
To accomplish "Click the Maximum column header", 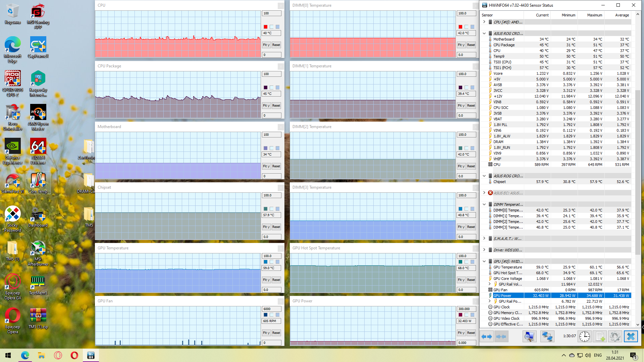I will 594,15.
